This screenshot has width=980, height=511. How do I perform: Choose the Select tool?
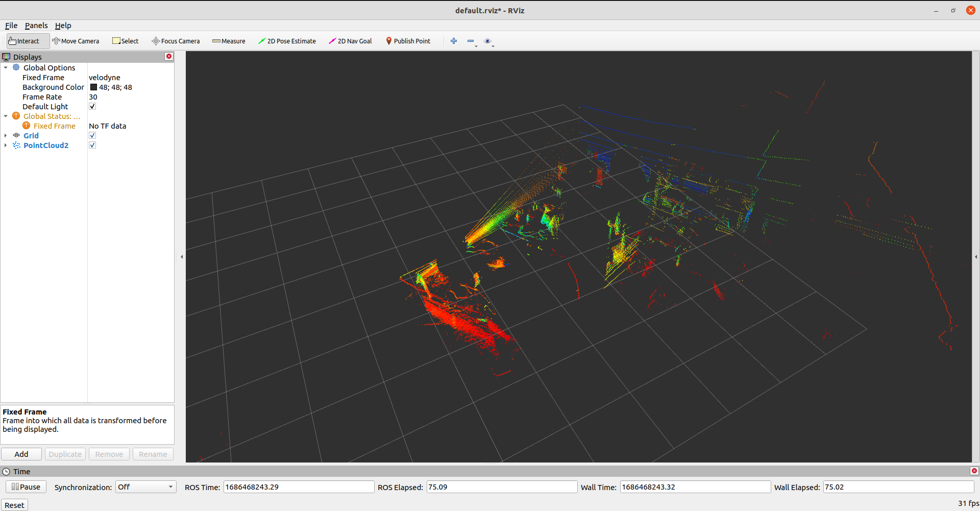coord(126,41)
